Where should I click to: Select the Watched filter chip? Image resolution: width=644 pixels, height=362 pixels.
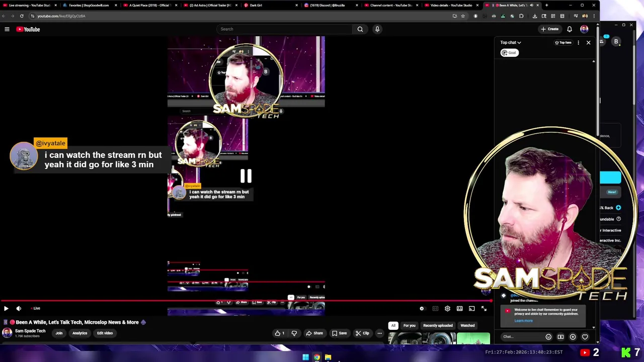pos(467,325)
